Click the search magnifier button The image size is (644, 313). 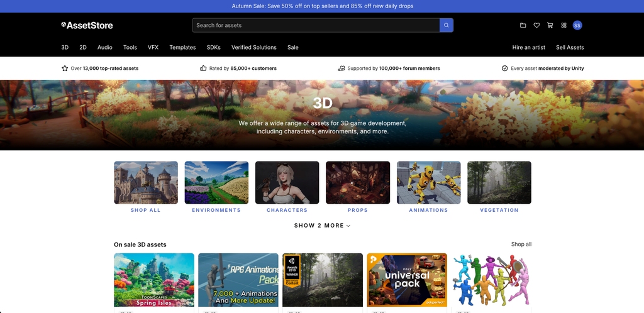coord(446,25)
